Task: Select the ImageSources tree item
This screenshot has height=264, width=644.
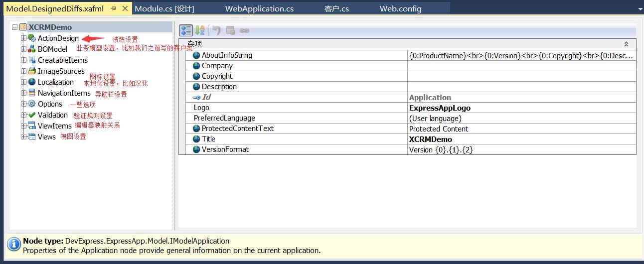Action: click(61, 71)
